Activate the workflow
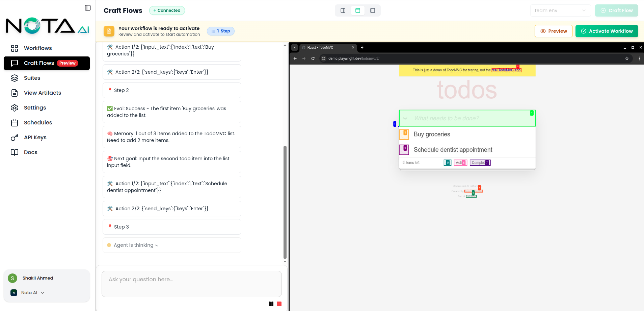644x311 pixels. [607, 31]
